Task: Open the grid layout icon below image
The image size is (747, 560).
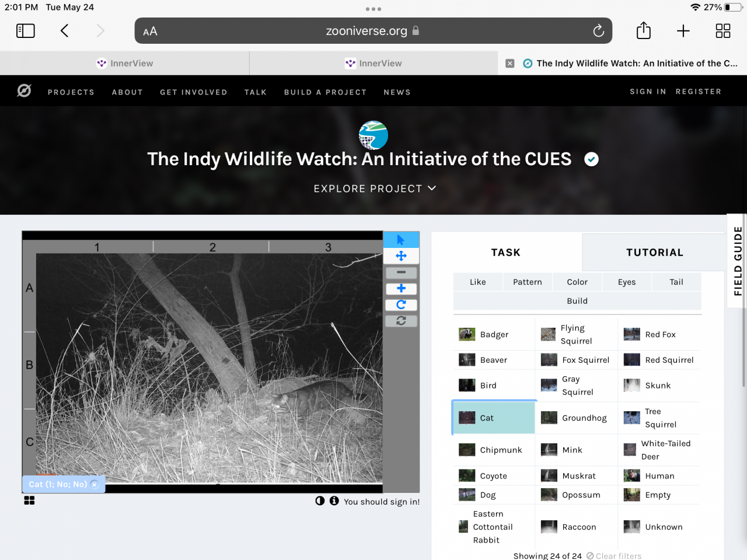Action: (29, 501)
